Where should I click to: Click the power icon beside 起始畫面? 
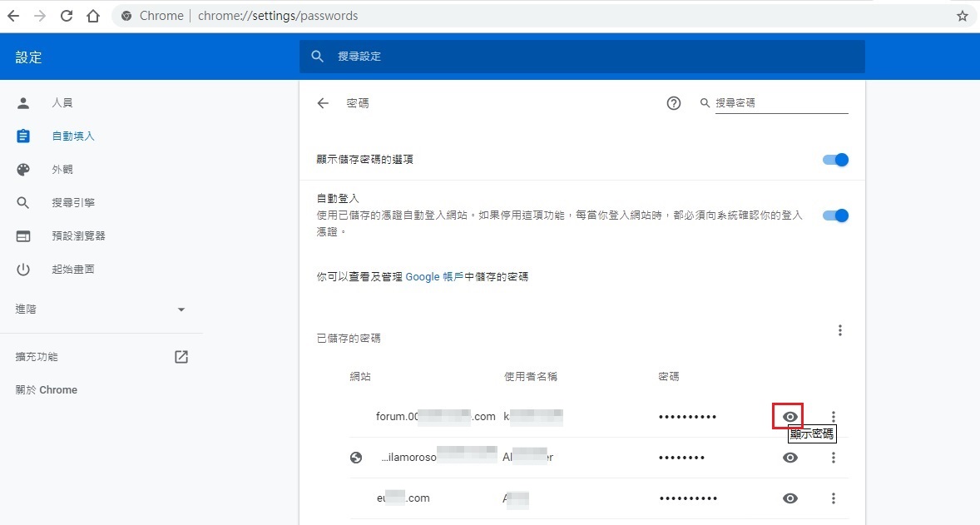[23, 270]
